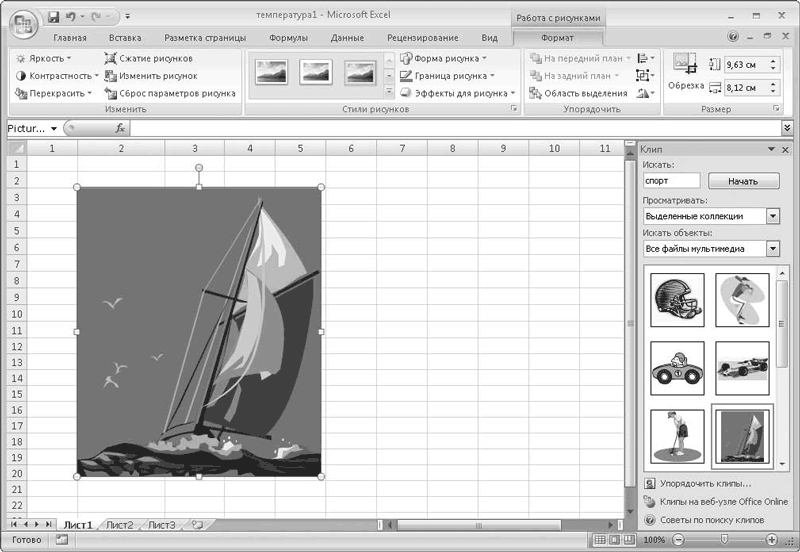Select the Обрезка crop tool
This screenshot has height=552, width=800.
click(686, 70)
